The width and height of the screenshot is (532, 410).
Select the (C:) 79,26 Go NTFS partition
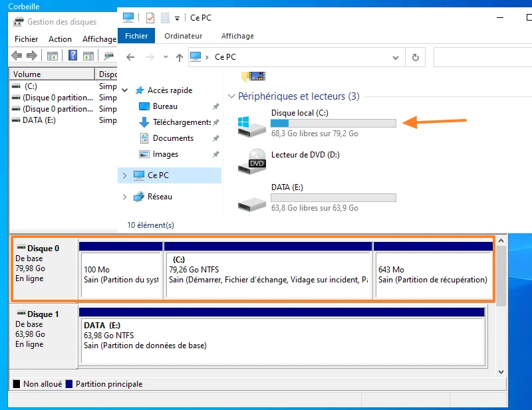(267, 274)
